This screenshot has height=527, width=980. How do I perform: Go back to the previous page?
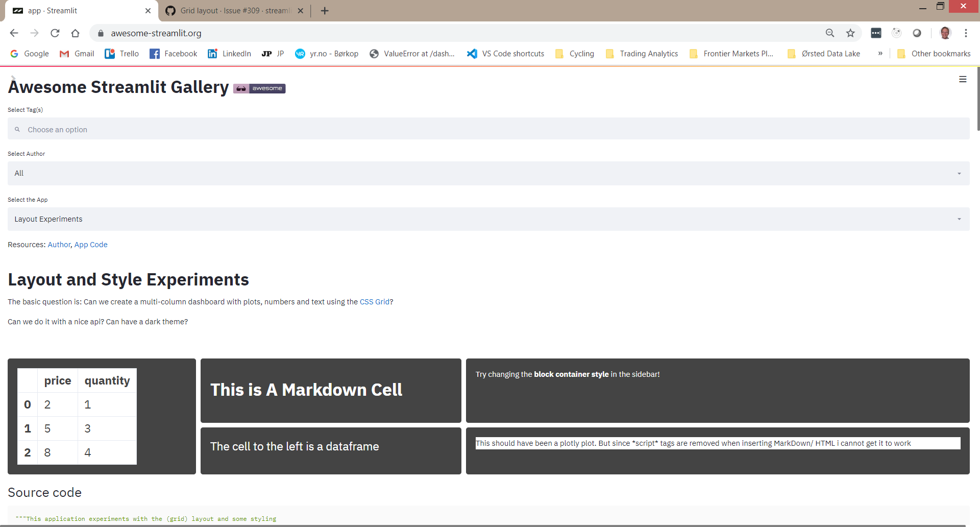click(x=13, y=33)
